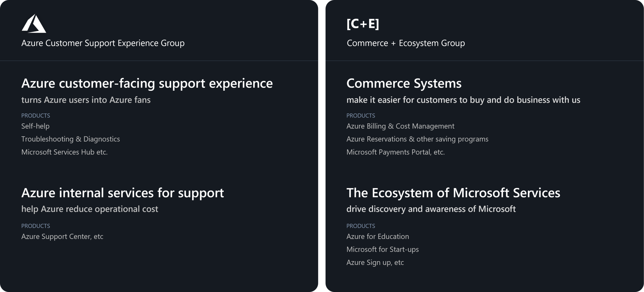The width and height of the screenshot is (644, 292).
Task: Click Microsoft Payments Portal, etc. item
Action: pyautogui.click(x=395, y=152)
